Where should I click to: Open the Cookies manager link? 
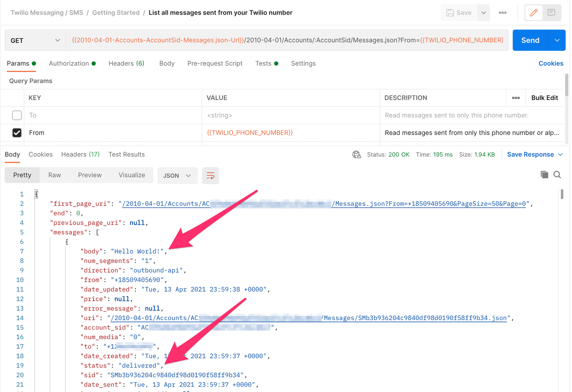point(551,63)
